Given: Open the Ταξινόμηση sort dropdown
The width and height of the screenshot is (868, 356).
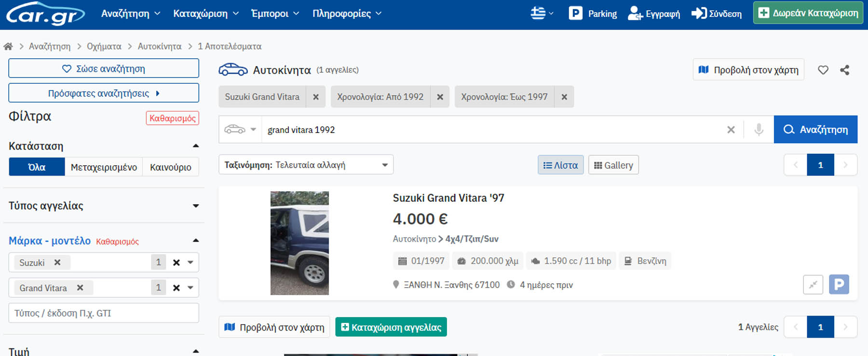Looking at the screenshot, I should (306, 165).
